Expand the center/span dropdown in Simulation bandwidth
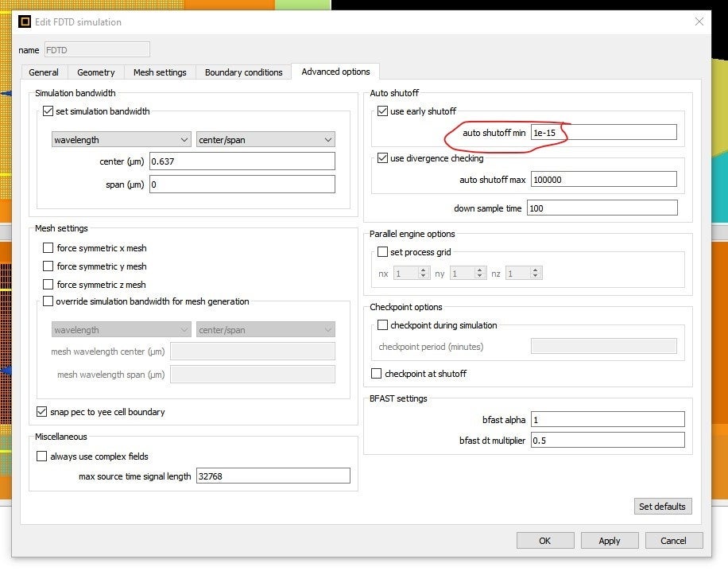This screenshot has width=728, height=571. point(265,140)
